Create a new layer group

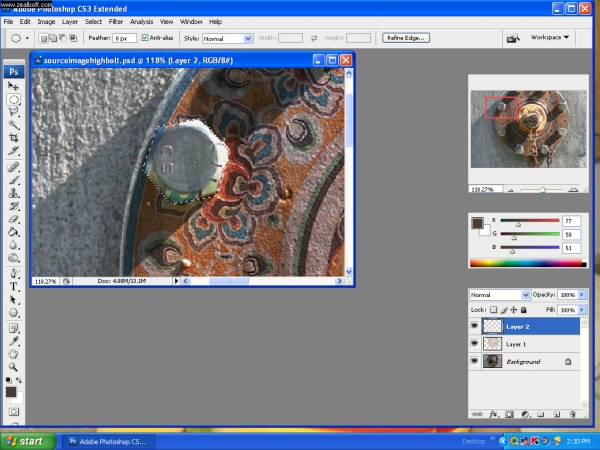[540, 414]
